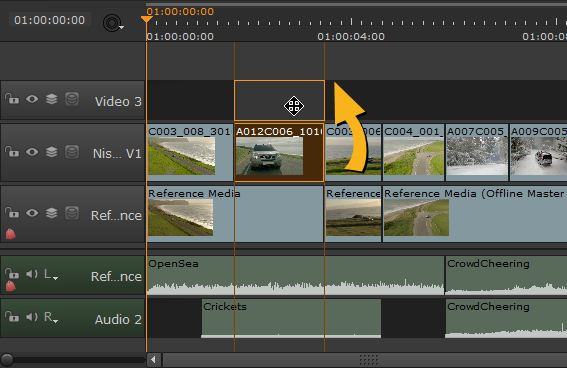Click the blend layers icon on Video 3 track
Screen dimensions: 567x368
(x=52, y=99)
